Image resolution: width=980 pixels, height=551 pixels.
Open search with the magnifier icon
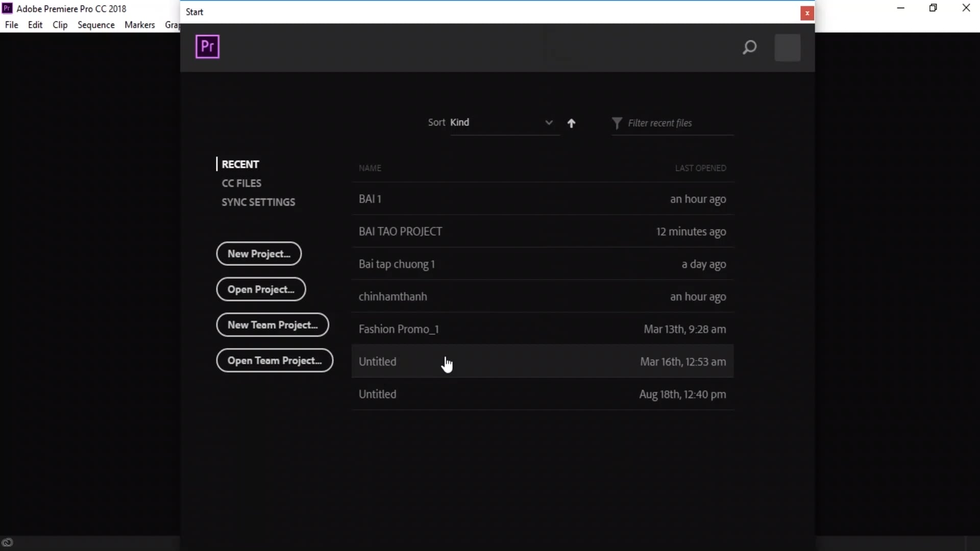(749, 47)
